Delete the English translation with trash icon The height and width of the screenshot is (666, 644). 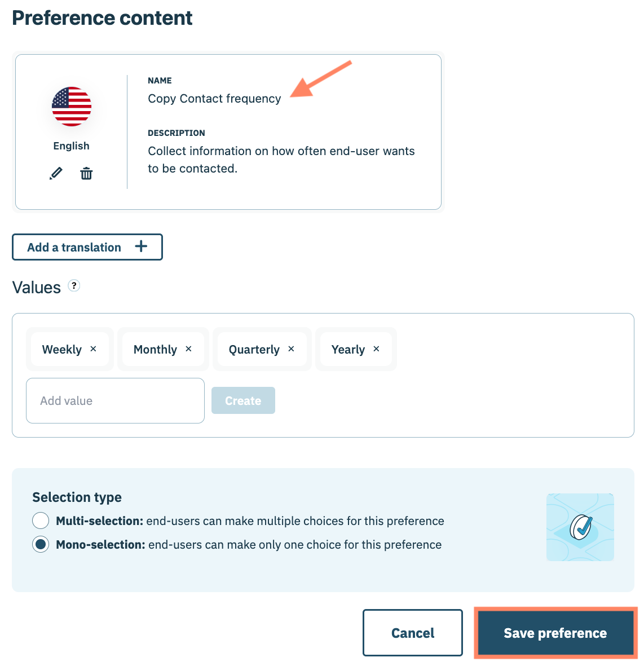point(86,174)
